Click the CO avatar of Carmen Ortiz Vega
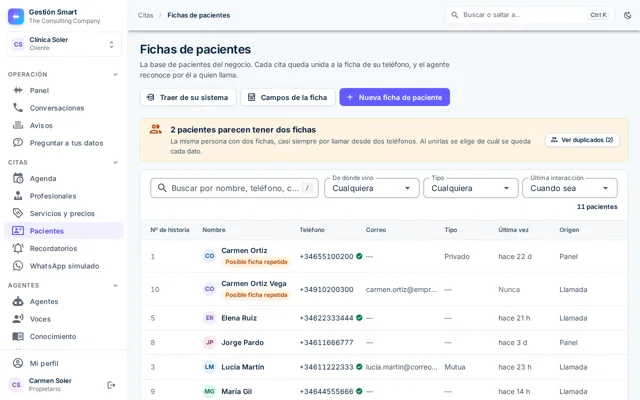The height and width of the screenshot is (400, 640). (x=209, y=289)
